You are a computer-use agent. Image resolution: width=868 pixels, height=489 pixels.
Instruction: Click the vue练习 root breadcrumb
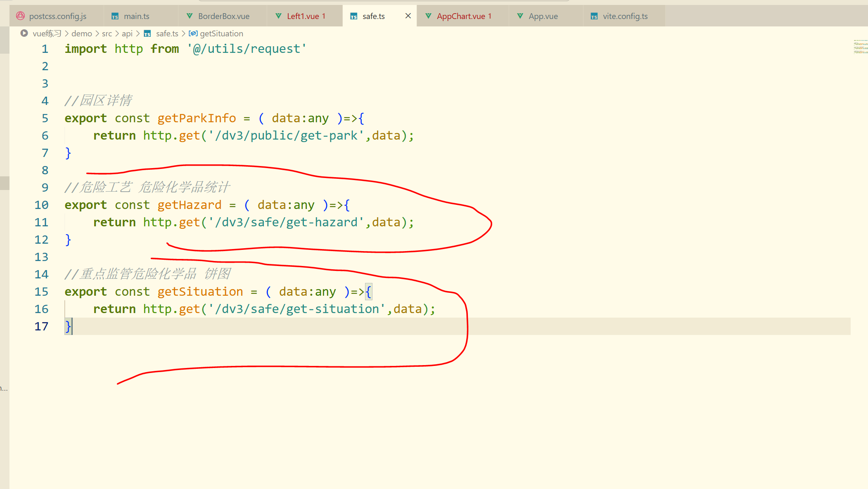click(x=47, y=33)
